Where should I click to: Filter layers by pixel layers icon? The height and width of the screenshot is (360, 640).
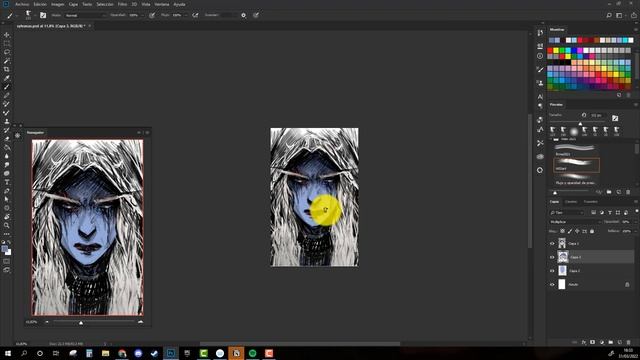(x=593, y=213)
